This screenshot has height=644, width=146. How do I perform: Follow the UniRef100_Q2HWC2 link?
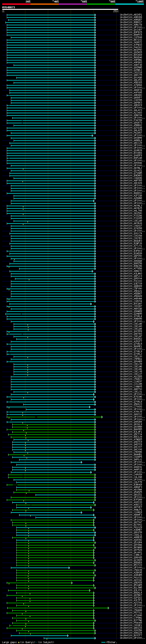click(x=131, y=70)
